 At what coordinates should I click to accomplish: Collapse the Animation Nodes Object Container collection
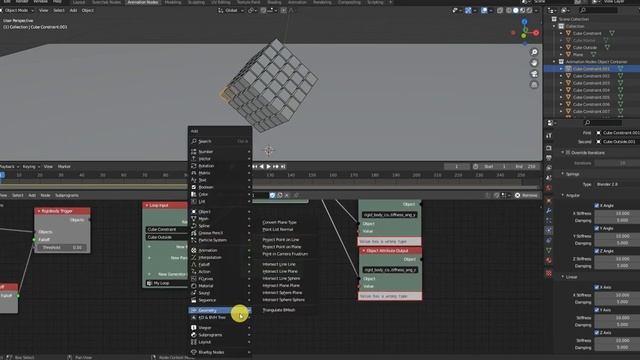554,62
